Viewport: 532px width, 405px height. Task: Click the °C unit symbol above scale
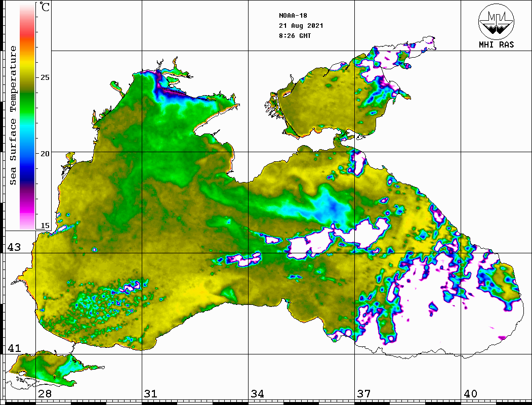tap(45, 7)
